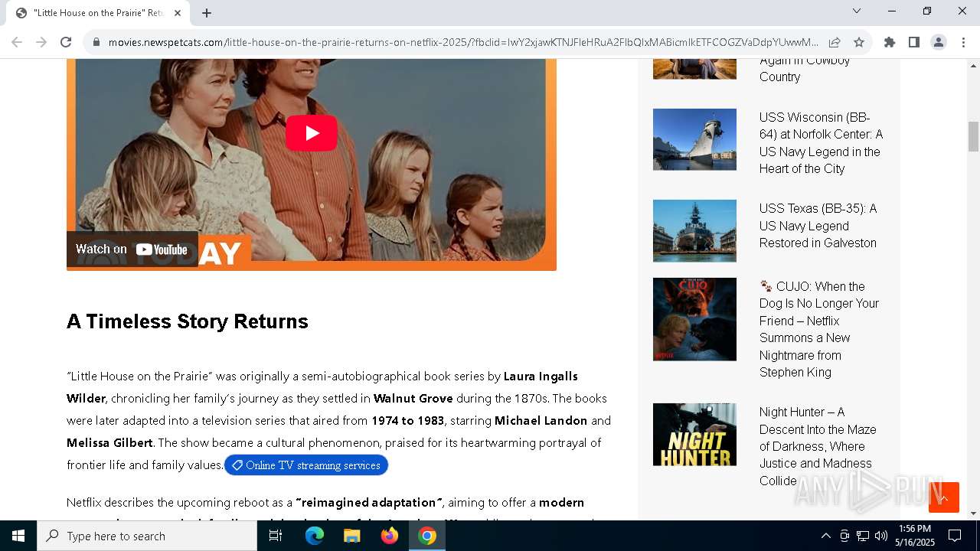Expand the tab search dropdown
This screenshot has height=551, width=980.
click(x=857, y=11)
